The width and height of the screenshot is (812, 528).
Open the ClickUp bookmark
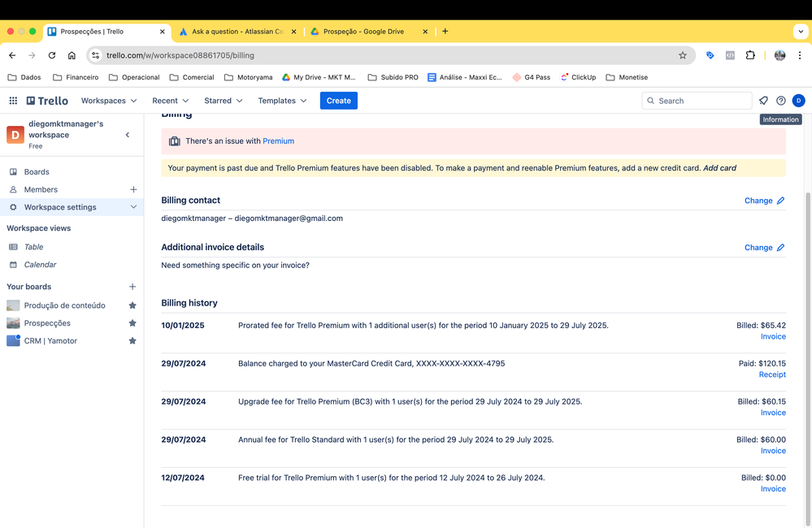tap(578, 77)
